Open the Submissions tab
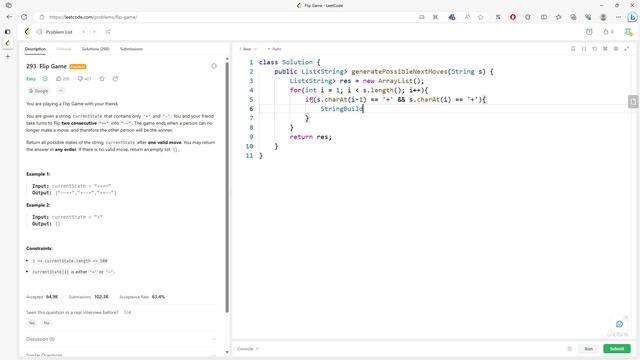 (131, 49)
